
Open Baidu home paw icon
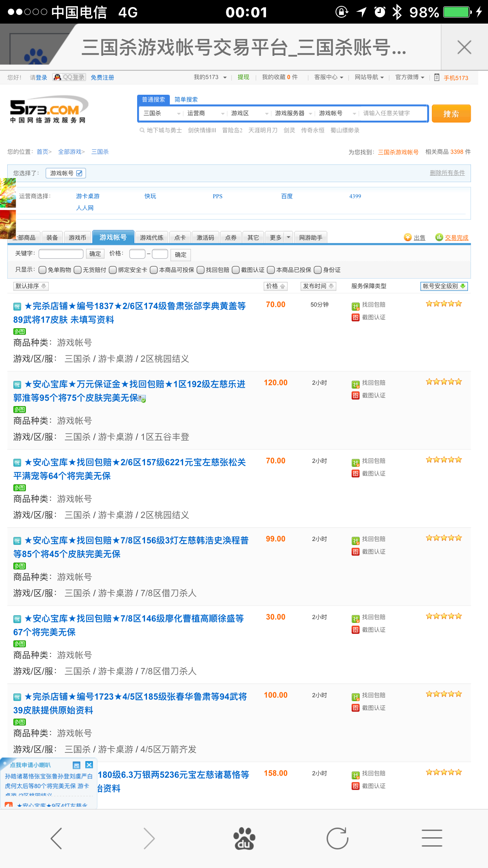(x=244, y=838)
